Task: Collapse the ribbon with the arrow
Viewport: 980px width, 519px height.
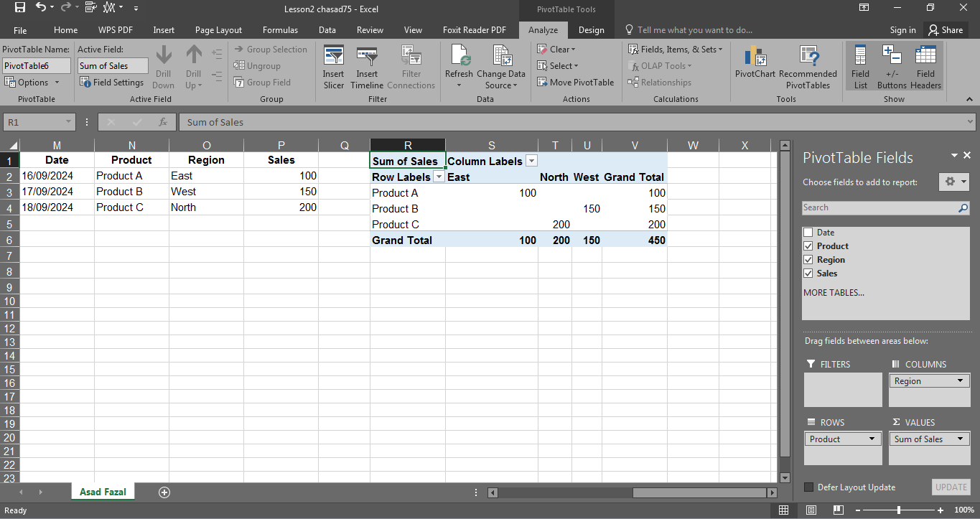Action: pyautogui.click(x=971, y=99)
